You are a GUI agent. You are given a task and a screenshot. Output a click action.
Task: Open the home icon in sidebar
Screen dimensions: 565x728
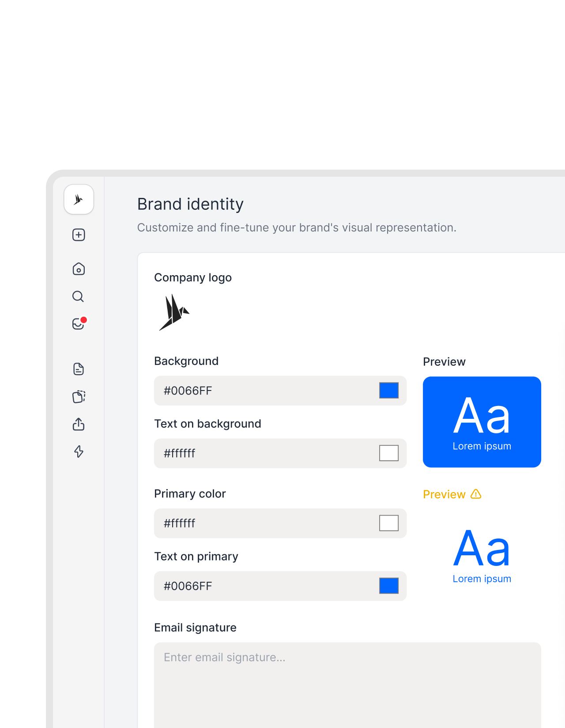click(79, 269)
